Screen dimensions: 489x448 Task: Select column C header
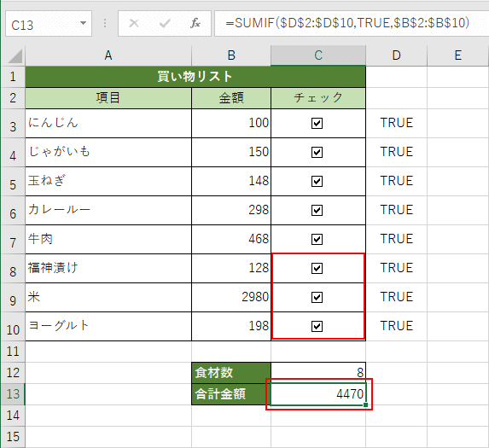pyautogui.click(x=318, y=55)
